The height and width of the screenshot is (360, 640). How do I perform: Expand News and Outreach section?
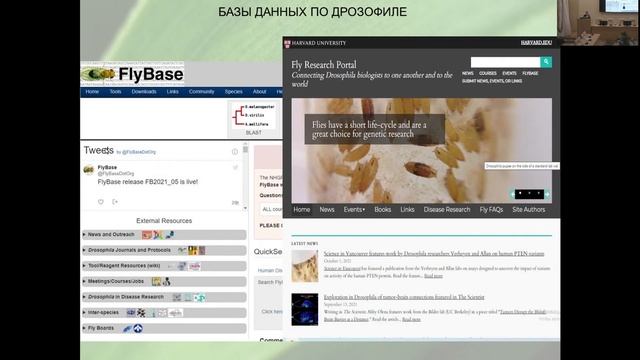click(164, 235)
